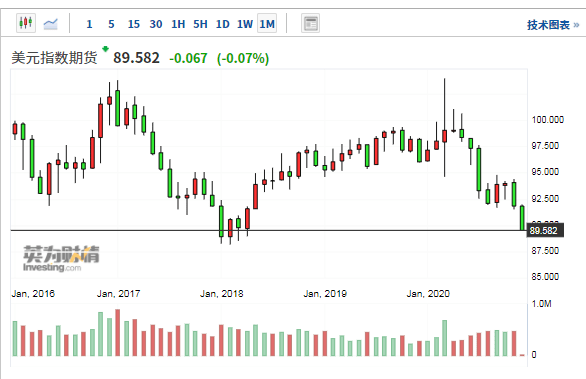This screenshot has width=586, height=379.
Task: Click the Jan, 2018 date label
Action: (222, 294)
